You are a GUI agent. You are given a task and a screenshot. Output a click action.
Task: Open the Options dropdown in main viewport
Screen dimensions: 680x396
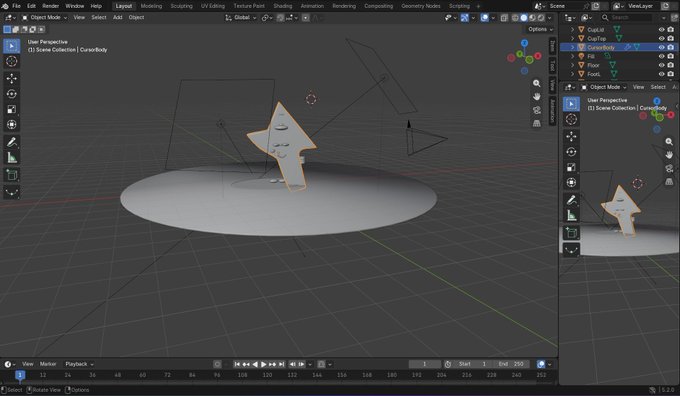pos(540,29)
